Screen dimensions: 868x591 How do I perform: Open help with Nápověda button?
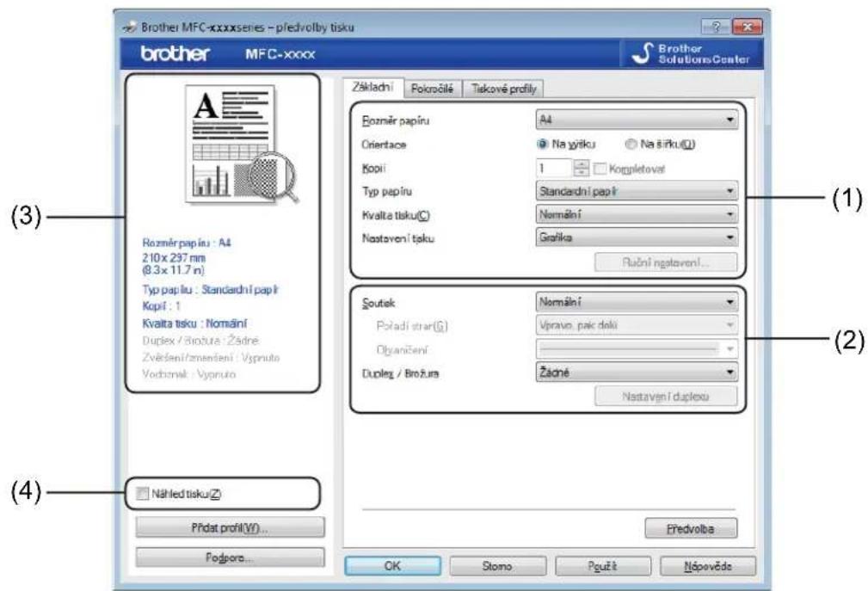(x=708, y=565)
